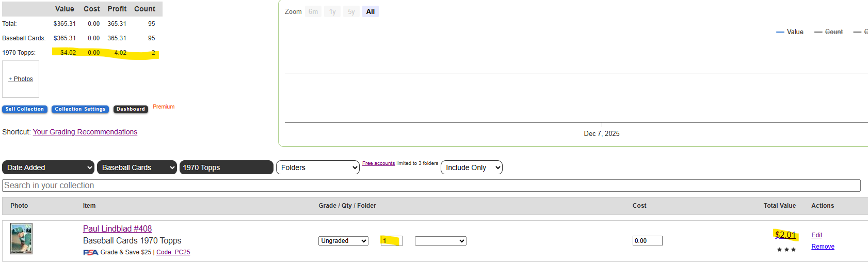This screenshot has height=275, width=868.
Task: Click the Remove link for Paul Lindblad
Action: click(x=823, y=247)
